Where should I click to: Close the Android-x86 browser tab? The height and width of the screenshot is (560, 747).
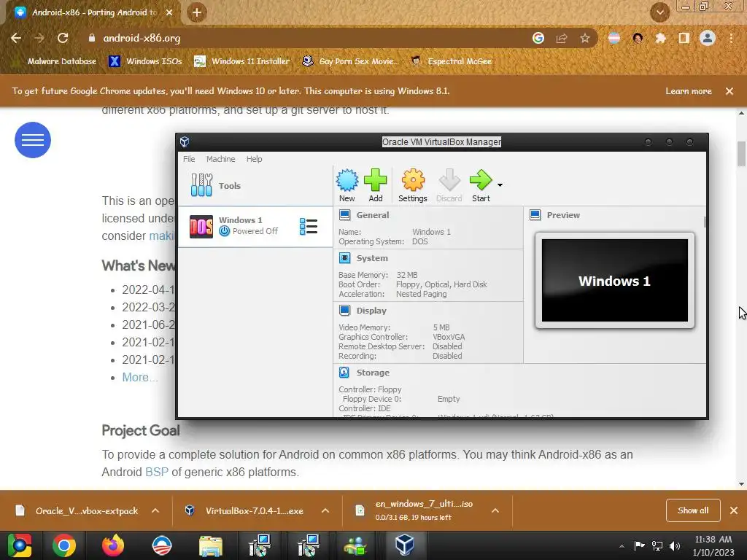click(169, 12)
